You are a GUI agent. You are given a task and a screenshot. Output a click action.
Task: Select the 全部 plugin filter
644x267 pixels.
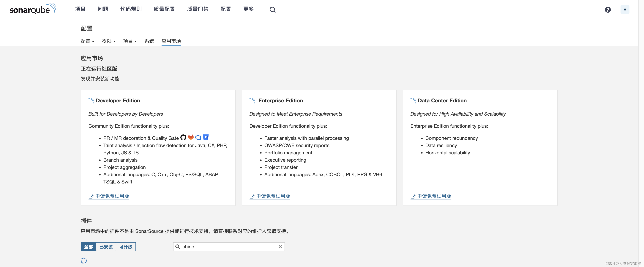[88, 247]
